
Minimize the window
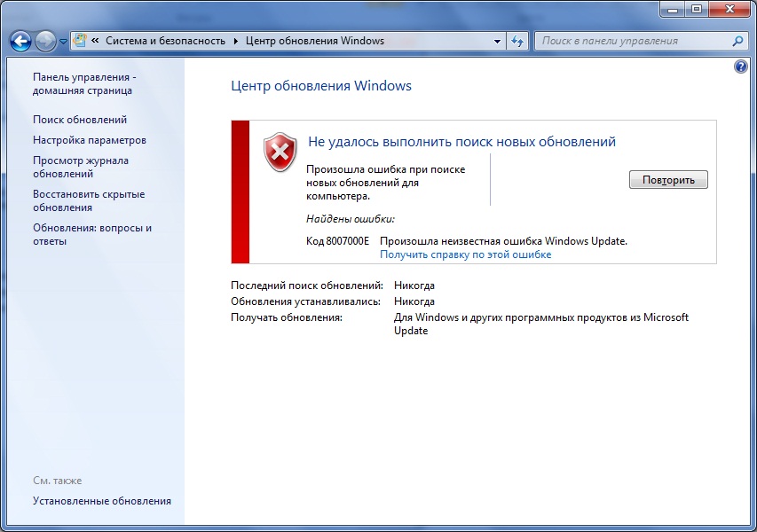(x=674, y=9)
